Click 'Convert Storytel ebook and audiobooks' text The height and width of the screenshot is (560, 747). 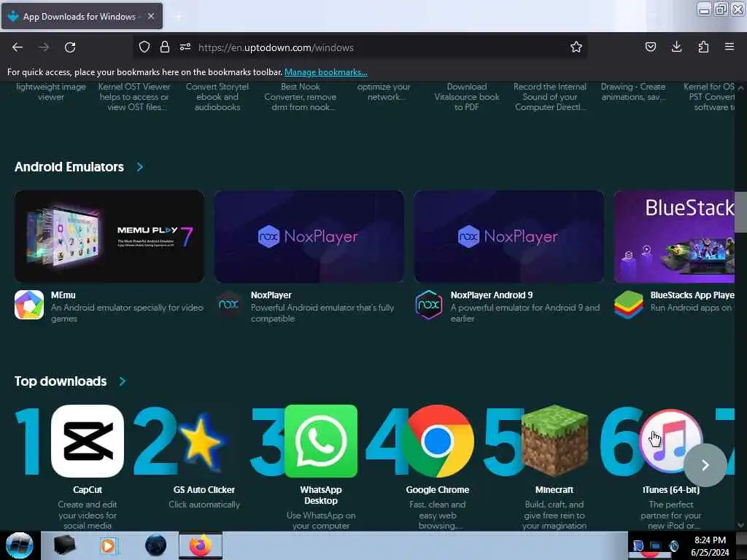pyautogui.click(x=217, y=97)
